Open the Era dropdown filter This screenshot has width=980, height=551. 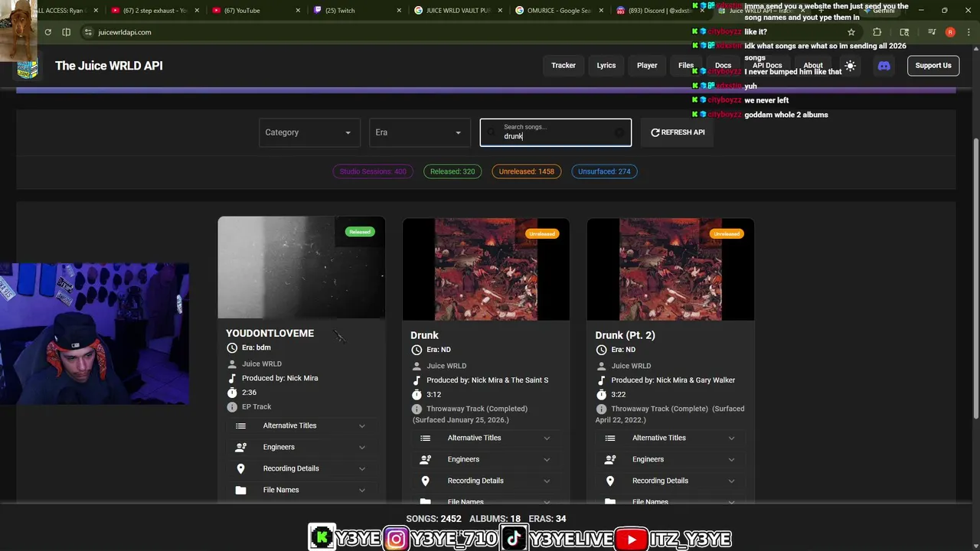(x=419, y=132)
